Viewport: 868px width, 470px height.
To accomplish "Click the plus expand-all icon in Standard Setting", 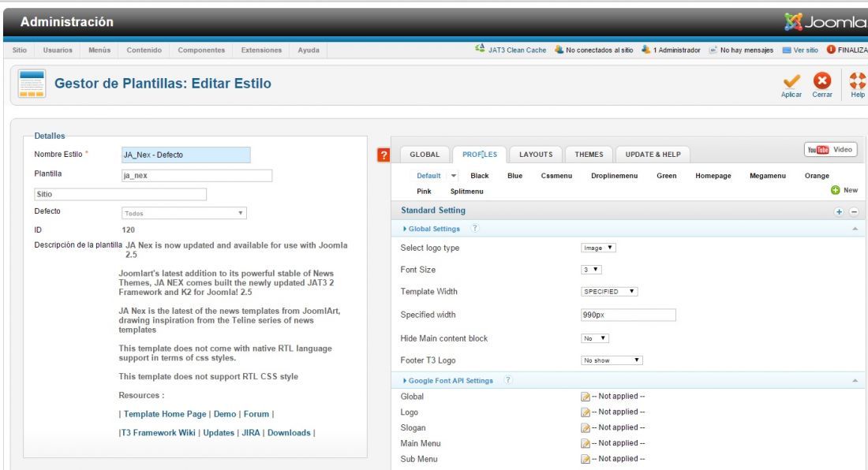I will click(839, 212).
